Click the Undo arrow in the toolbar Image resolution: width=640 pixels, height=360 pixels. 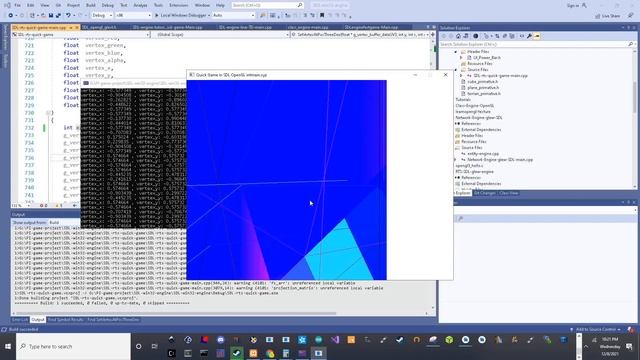pyautogui.click(x=68, y=16)
